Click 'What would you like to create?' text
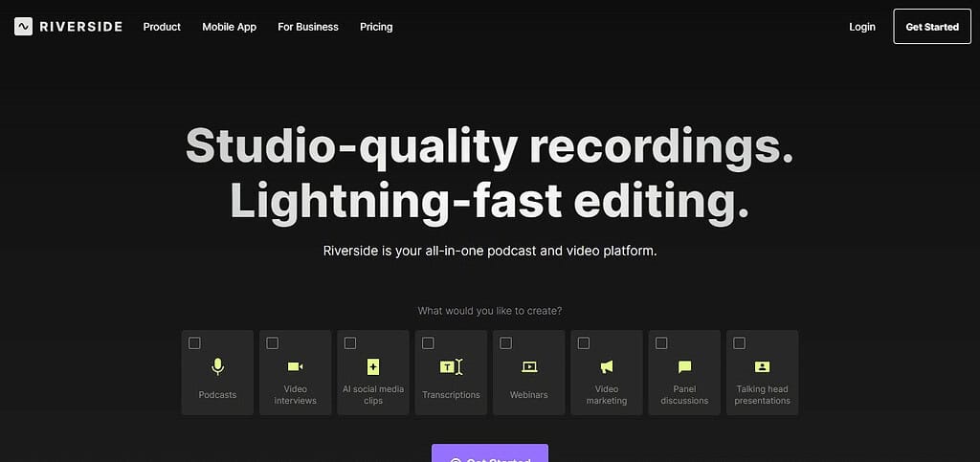Viewport: 980px width, 462px height. (490, 310)
